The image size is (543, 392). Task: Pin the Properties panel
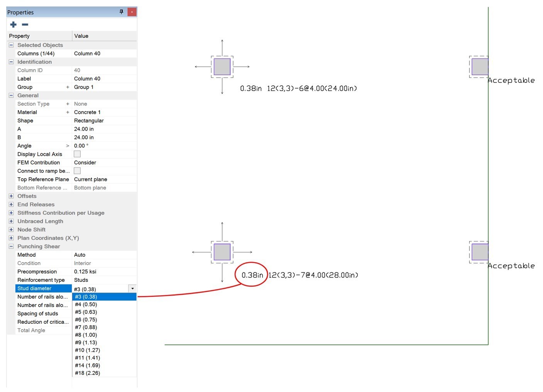(121, 12)
